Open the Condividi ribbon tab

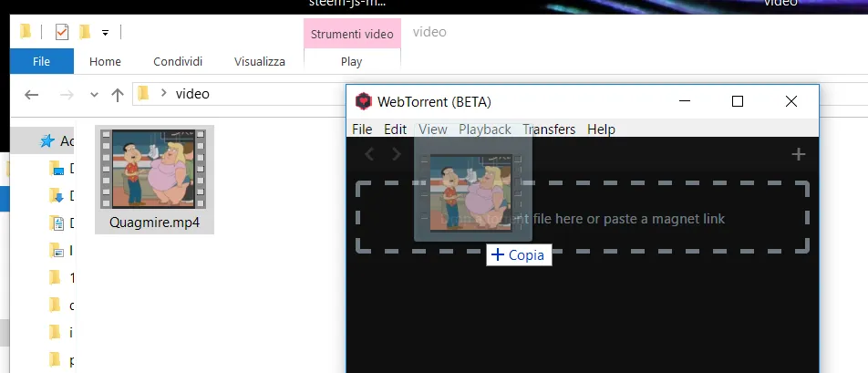[178, 61]
